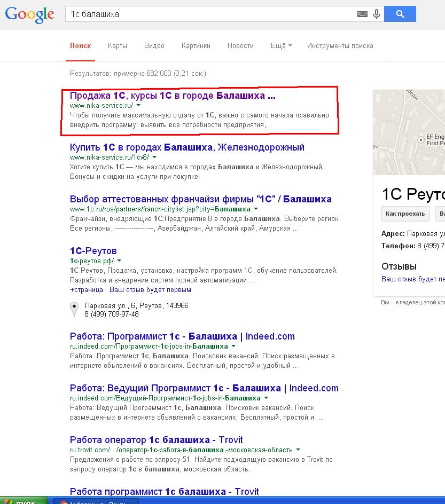
Task: Expand arrow next to 1с-реутов.рф/
Action: pyautogui.click(x=119, y=261)
